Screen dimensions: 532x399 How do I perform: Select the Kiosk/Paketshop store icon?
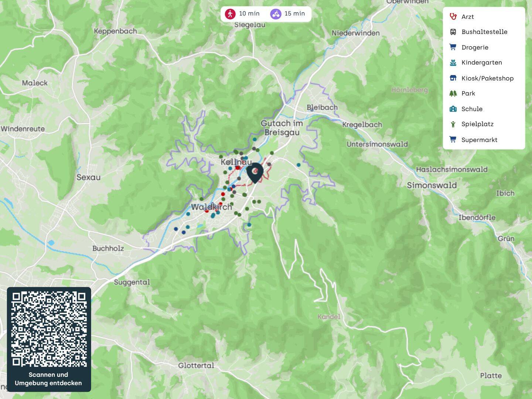coord(453,78)
